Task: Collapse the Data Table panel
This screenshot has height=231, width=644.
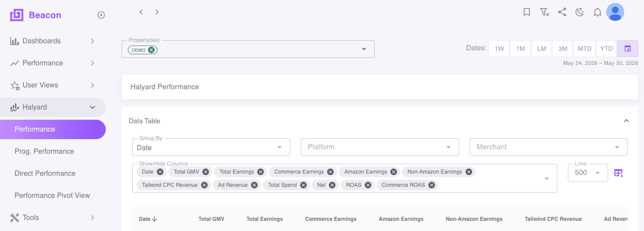Action: [626, 121]
